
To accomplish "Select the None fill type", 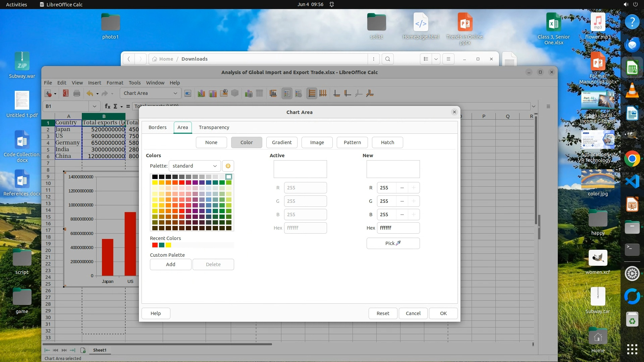I will (x=211, y=142).
